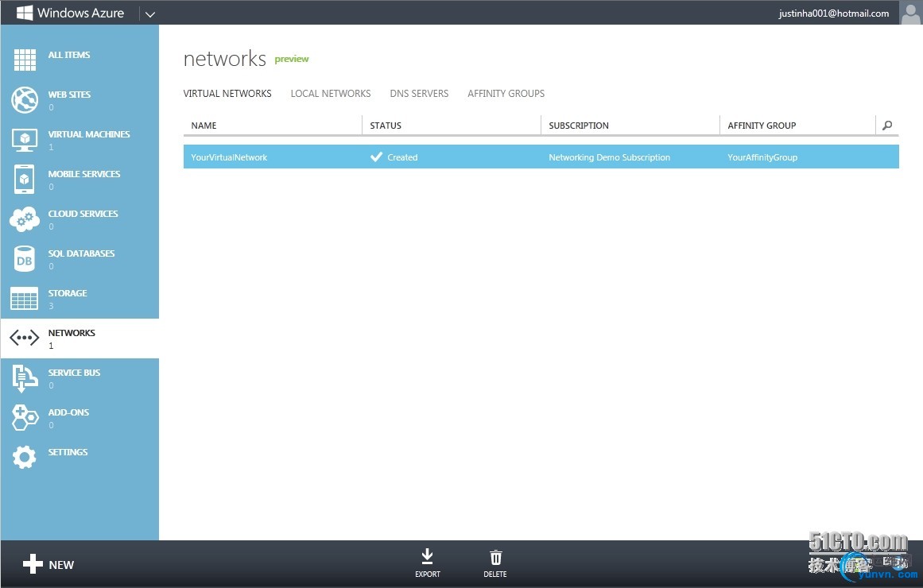Click the Networks arrows icon
Screen dimensions: 923x588
click(x=24, y=338)
